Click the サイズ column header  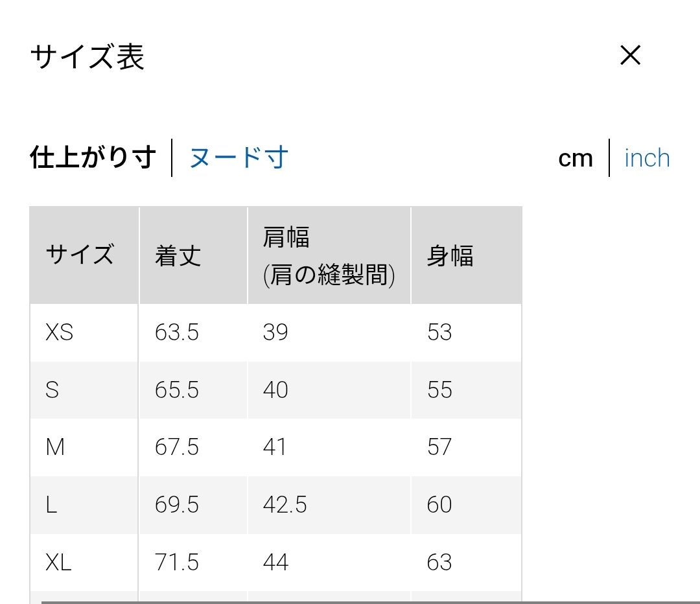coord(80,255)
